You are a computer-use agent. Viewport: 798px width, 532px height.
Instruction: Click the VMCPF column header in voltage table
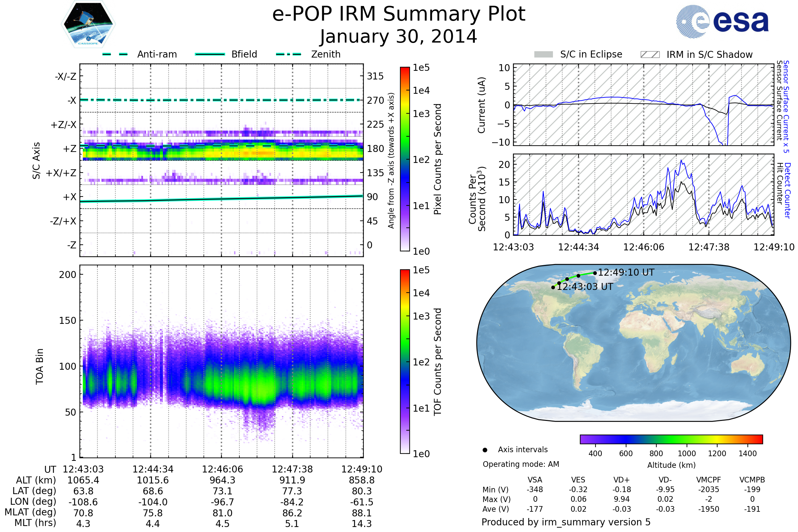click(709, 480)
